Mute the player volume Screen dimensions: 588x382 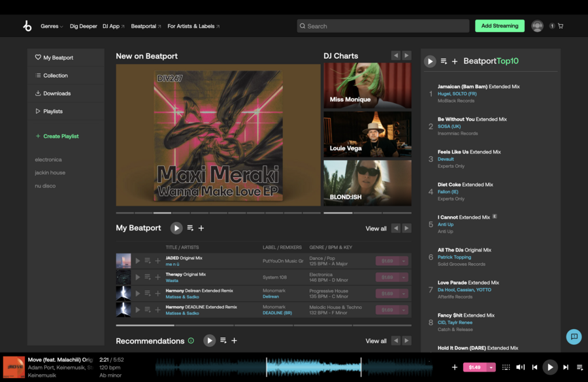[x=520, y=368]
